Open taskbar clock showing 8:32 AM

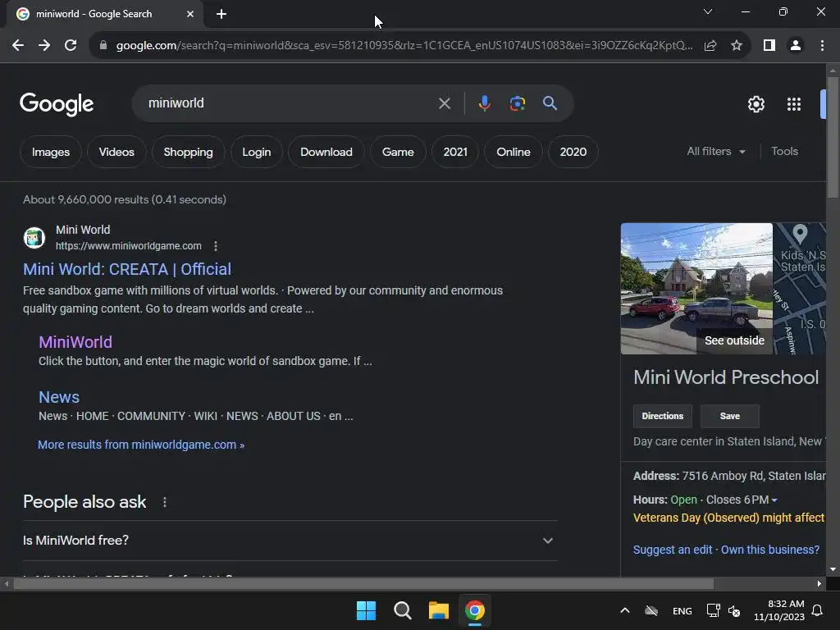pyautogui.click(x=779, y=610)
